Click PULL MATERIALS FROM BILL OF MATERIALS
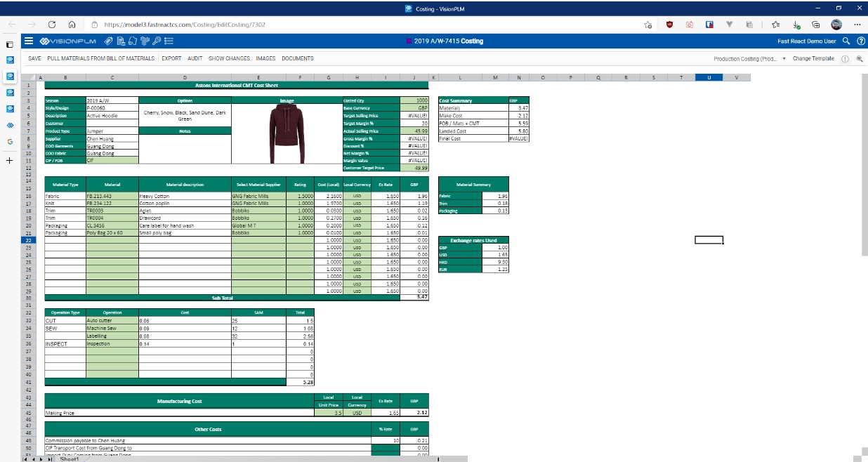 pyautogui.click(x=92, y=58)
